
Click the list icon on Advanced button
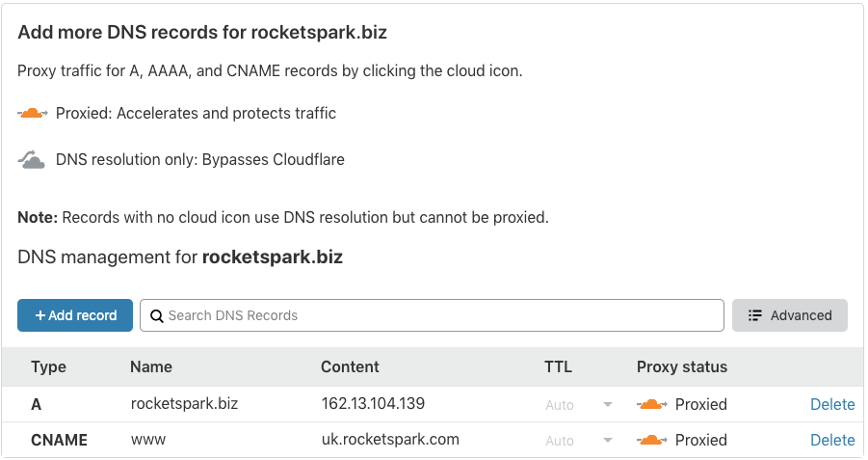pos(755,315)
